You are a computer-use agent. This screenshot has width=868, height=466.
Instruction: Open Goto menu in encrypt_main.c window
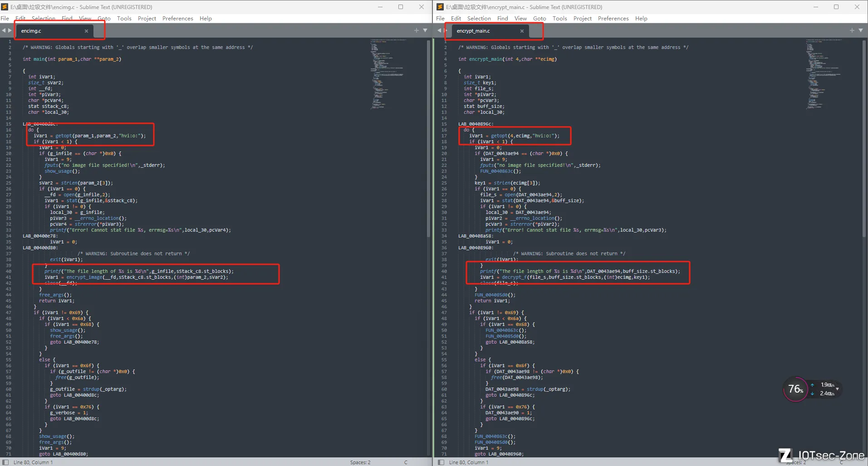coord(539,19)
